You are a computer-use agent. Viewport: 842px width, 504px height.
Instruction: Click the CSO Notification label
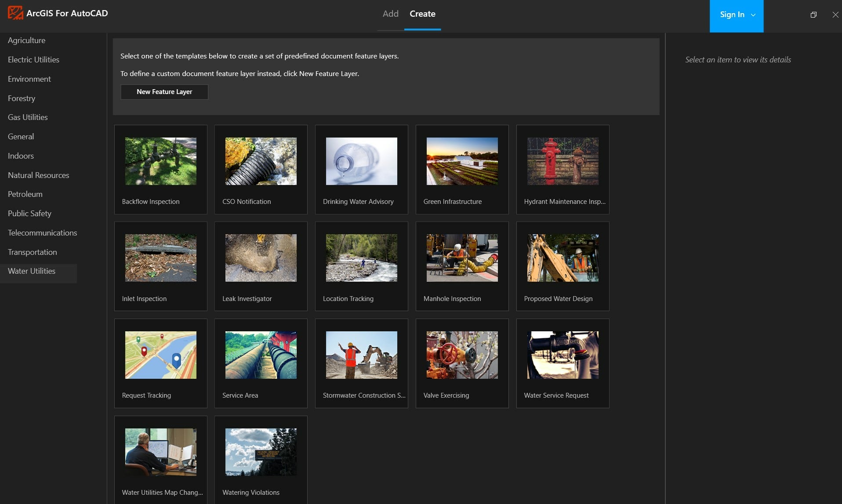pos(247,202)
